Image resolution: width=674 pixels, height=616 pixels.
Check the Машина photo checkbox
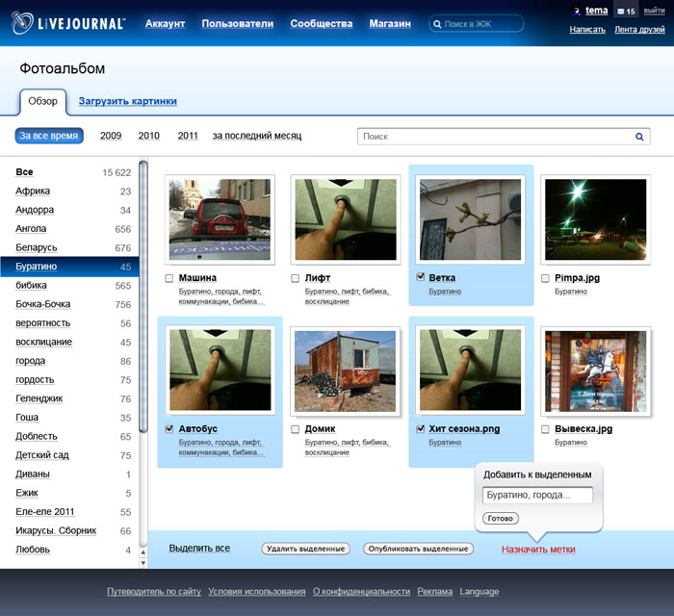pos(168,278)
